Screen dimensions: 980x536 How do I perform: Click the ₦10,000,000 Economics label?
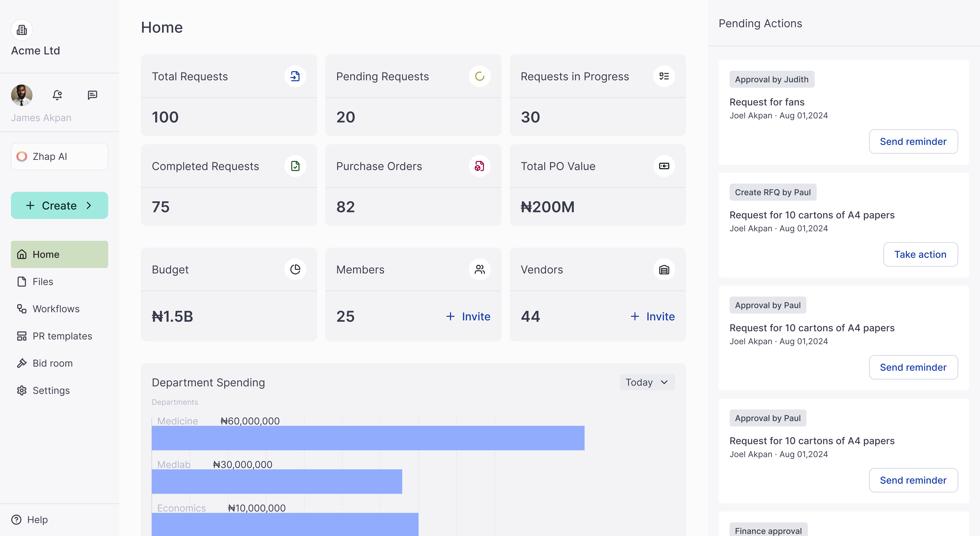click(x=257, y=508)
